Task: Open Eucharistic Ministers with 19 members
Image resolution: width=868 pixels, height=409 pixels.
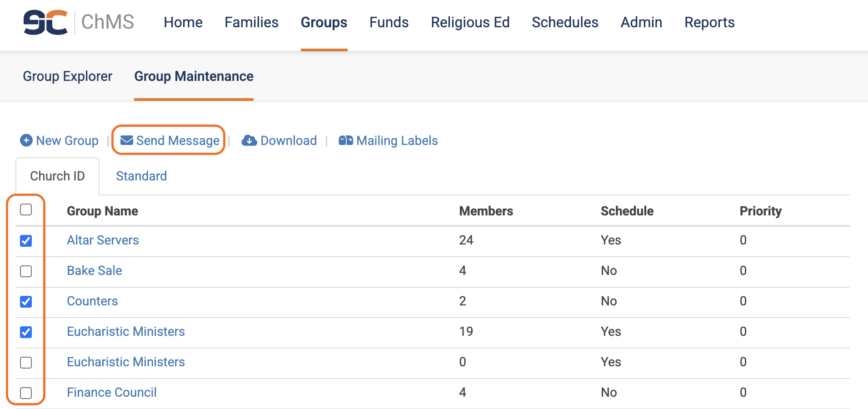Action: [125, 331]
